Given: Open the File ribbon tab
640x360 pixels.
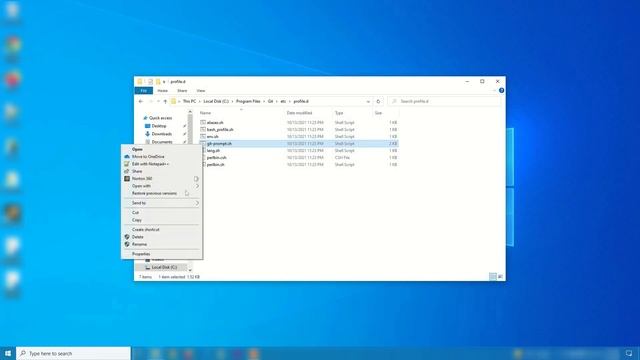Looking at the screenshot, I should tap(144, 91).
